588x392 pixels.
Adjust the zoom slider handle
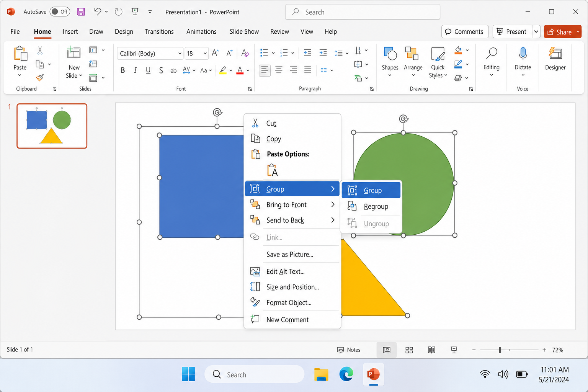[500, 350]
